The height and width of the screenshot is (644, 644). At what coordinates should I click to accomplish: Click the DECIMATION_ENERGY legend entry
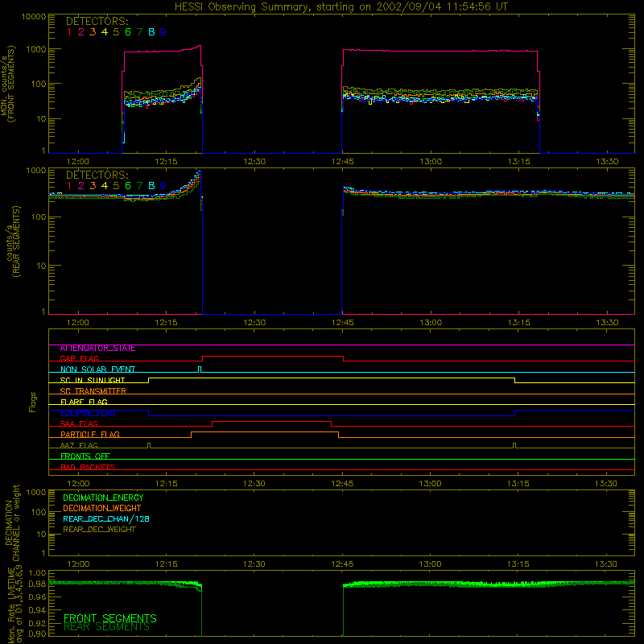pos(103,497)
